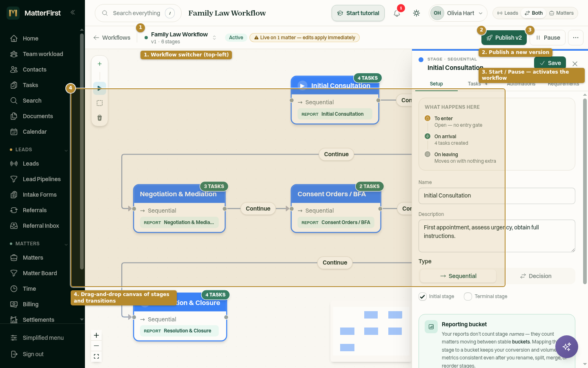Open Search page in sidebar
The height and width of the screenshot is (368, 588).
point(41,101)
